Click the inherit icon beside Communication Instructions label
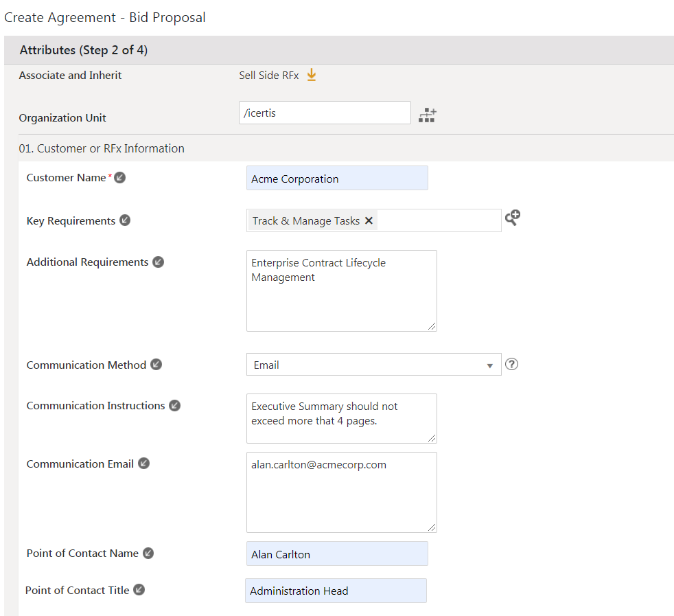 [x=174, y=405]
